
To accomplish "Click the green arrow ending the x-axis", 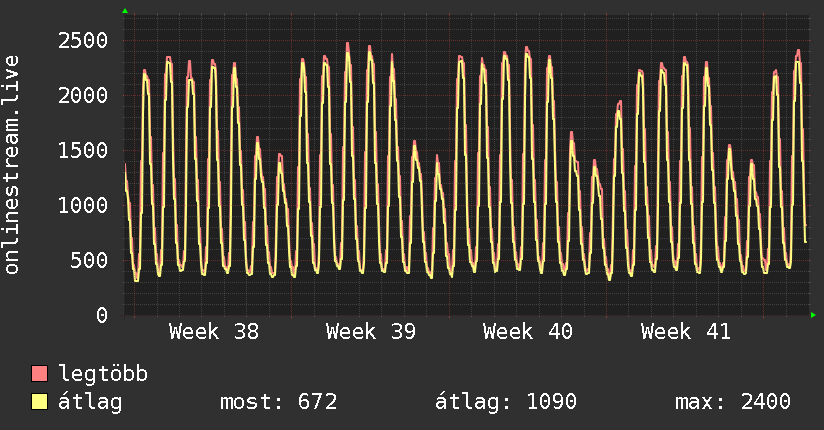I will [813, 315].
